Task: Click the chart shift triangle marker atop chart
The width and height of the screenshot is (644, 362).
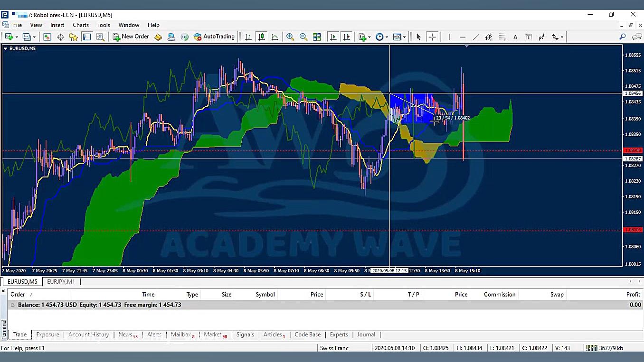Action: [x=467, y=46]
